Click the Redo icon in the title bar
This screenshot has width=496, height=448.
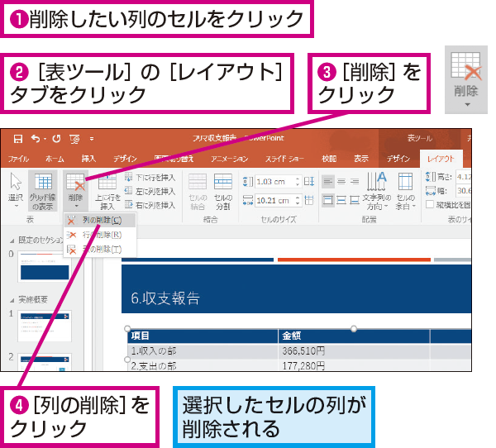(56, 139)
